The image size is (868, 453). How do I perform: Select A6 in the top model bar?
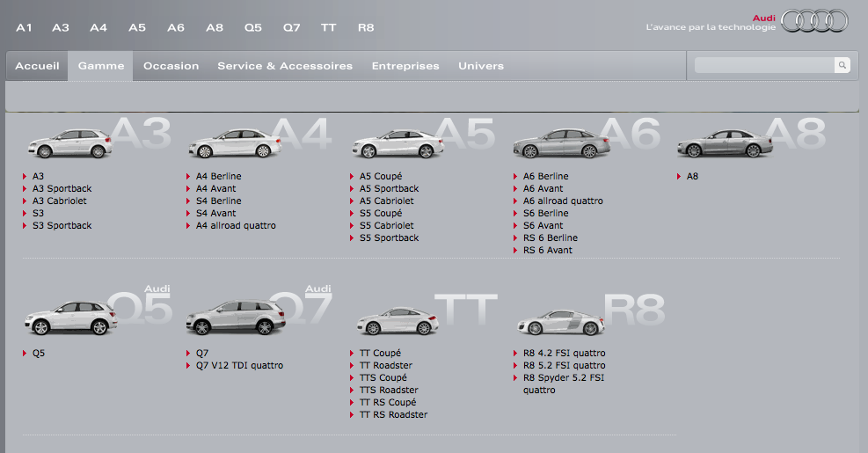pyautogui.click(x=176, y=27)
